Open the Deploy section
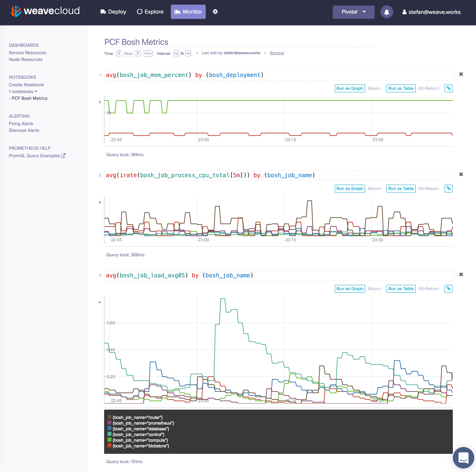The height and width of the screenshot is (472, 476). point(113,12)
